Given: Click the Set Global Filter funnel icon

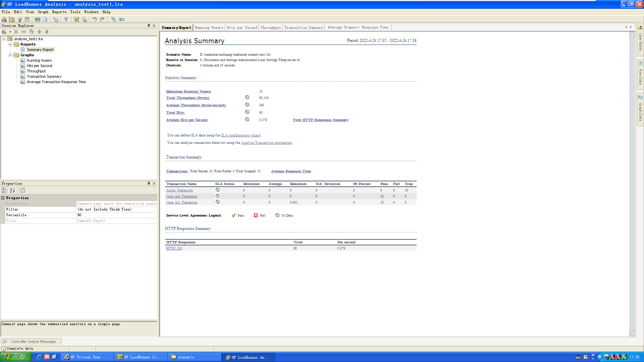Looking at the screenshot, I should click(x=66, y=19).
